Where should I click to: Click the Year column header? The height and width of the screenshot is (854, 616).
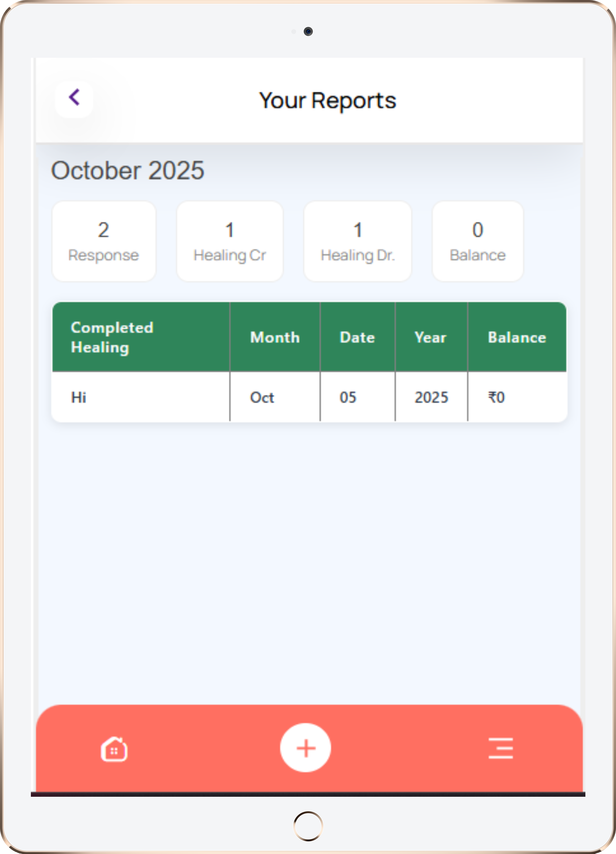click(430, 337)
